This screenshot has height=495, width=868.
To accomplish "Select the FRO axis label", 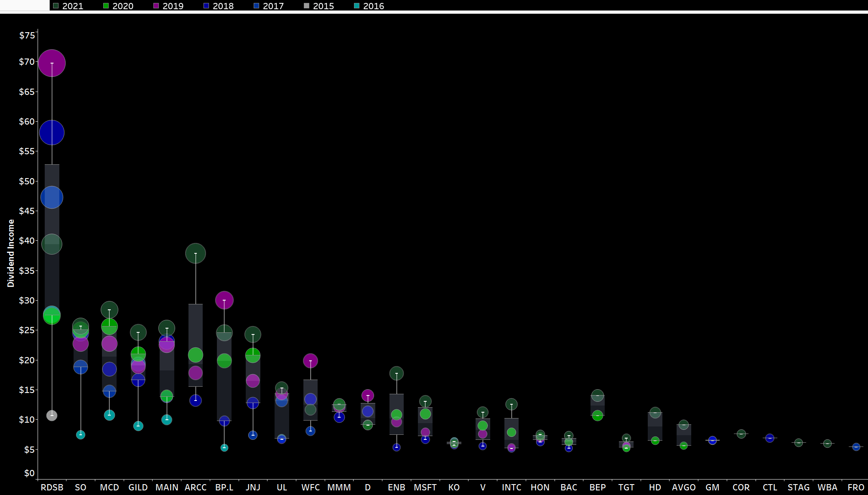I will click(x=855, y=487).
